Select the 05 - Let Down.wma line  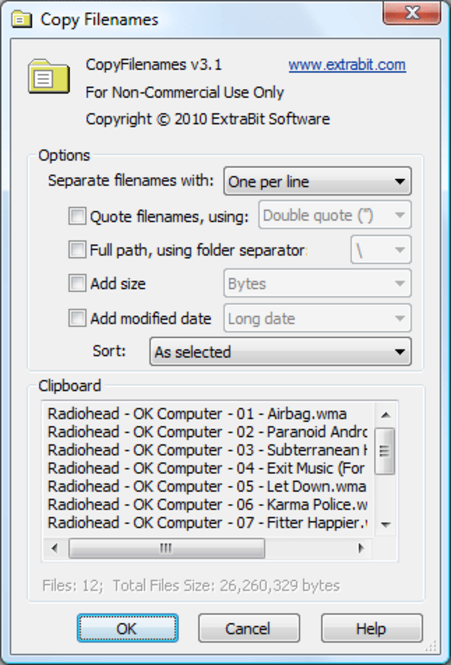pyautogui.click(x=207, y=486)
